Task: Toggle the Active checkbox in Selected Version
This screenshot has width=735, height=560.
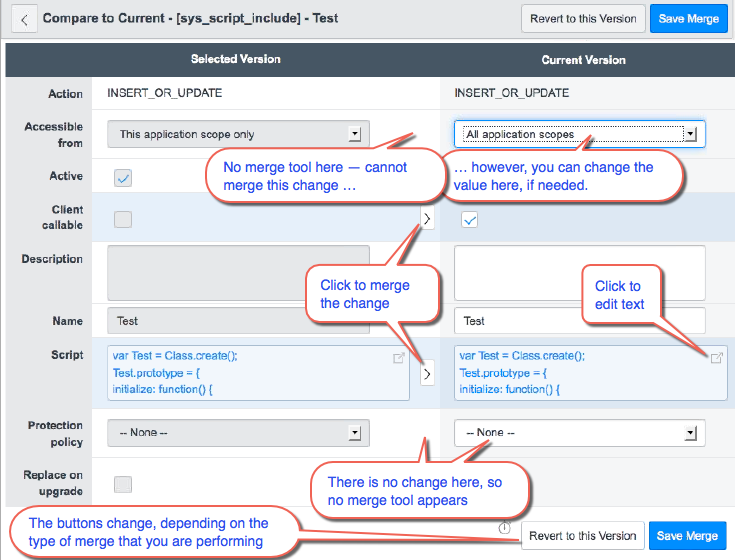Action: (x=123, y=178)
